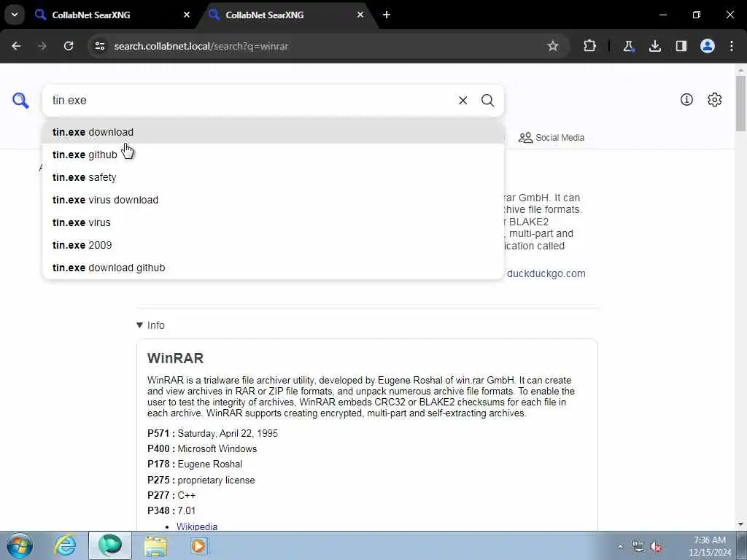Open SearXNG preferences gear icon
The width and height of the screenshot is (747, 560).
[x=715, y=99]
